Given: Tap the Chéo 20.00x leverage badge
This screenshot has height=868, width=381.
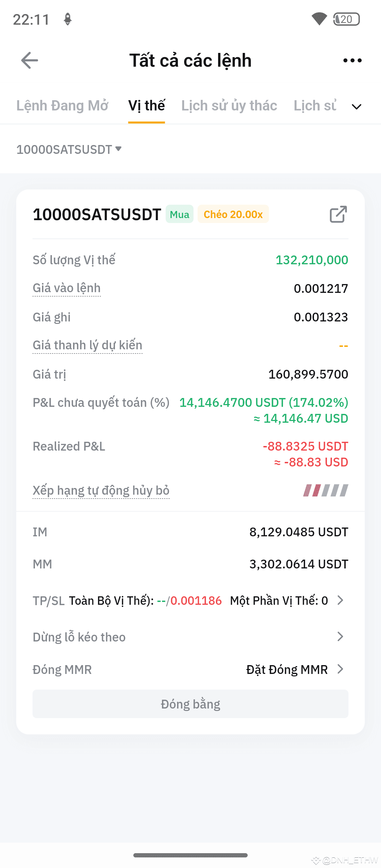Looking at the screenshot, I should [233, 214].
